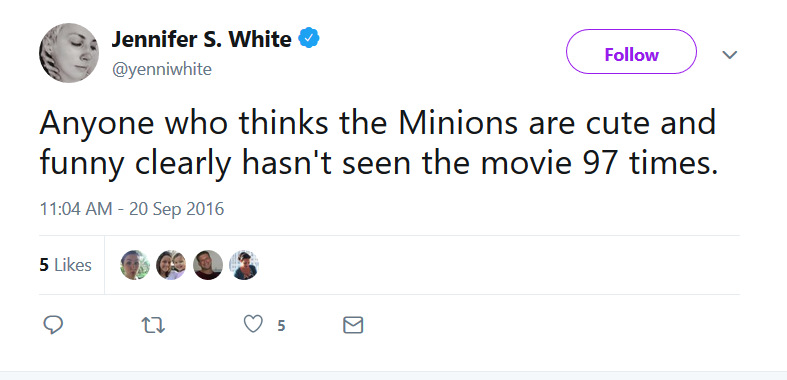Screen dimensions: 787x380
Task: Like the tweet with the heart icon
Action: click(253, 325)
